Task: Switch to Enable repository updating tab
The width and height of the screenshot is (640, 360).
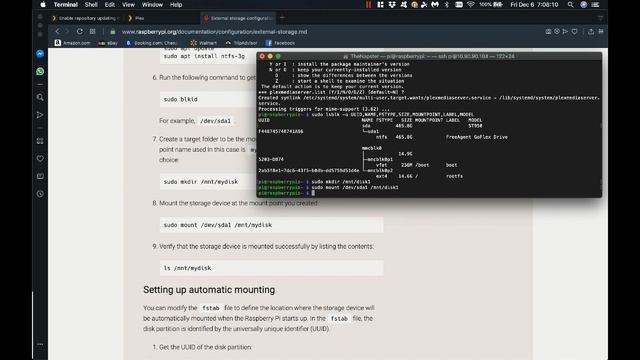Action: [86, 18]
